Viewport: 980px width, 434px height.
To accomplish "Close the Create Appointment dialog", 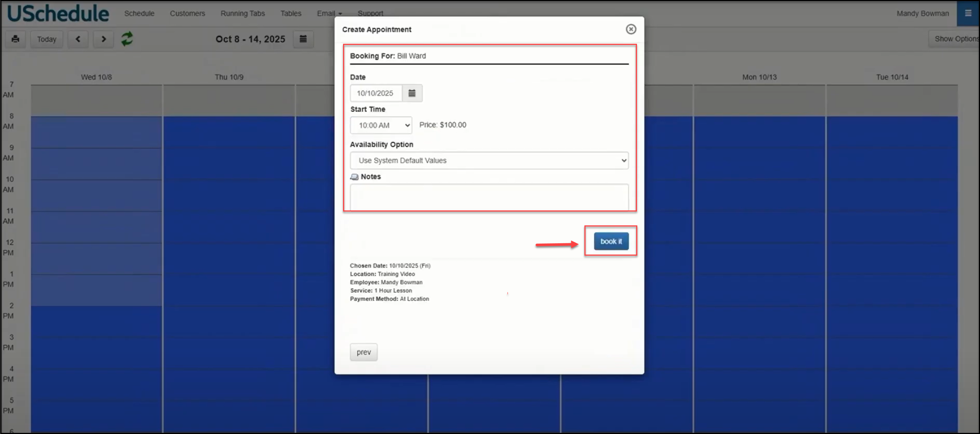I will click(631, 29).
